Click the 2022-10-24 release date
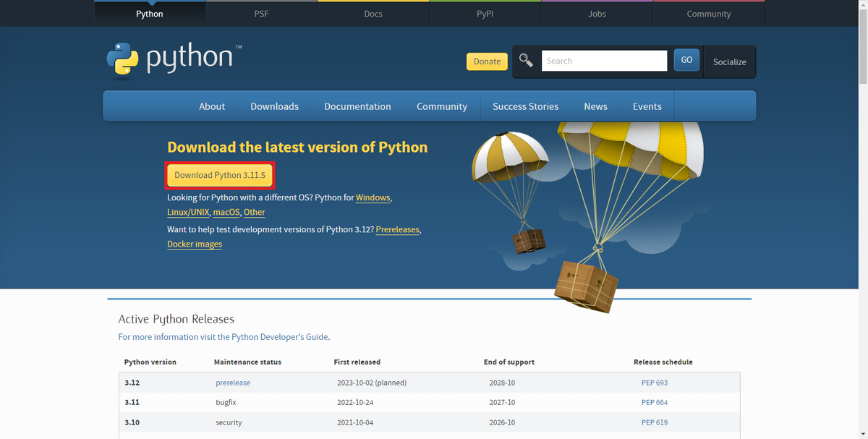Image resolution: width=868 pixels, height=439 pixels. (356, 402)
